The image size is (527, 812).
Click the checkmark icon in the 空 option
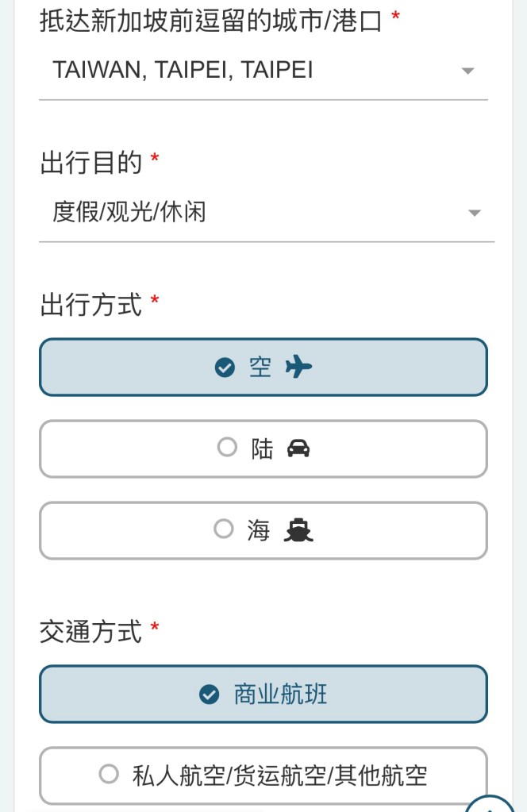click(225, 368)
